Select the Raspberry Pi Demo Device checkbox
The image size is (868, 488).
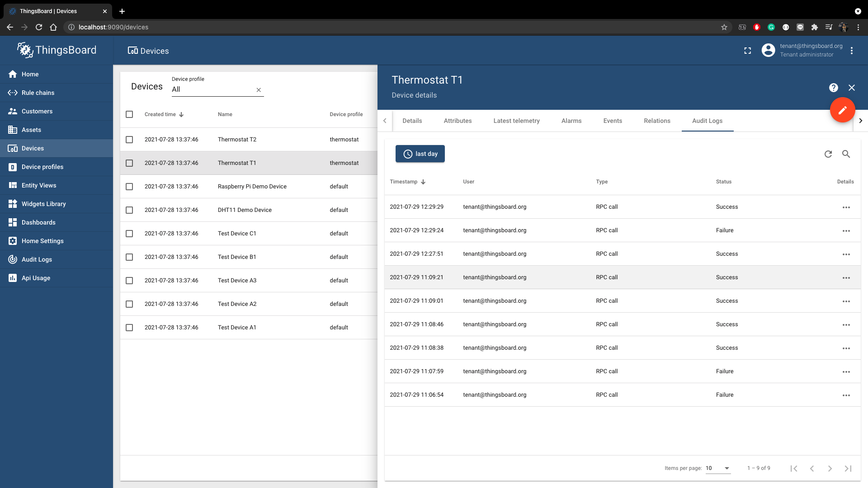point(129,187)
